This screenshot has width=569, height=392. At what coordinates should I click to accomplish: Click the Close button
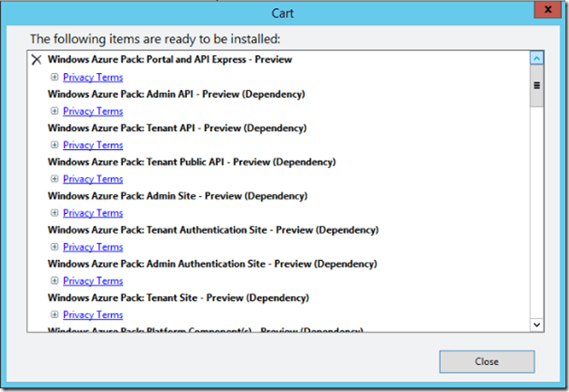point(486,361)
